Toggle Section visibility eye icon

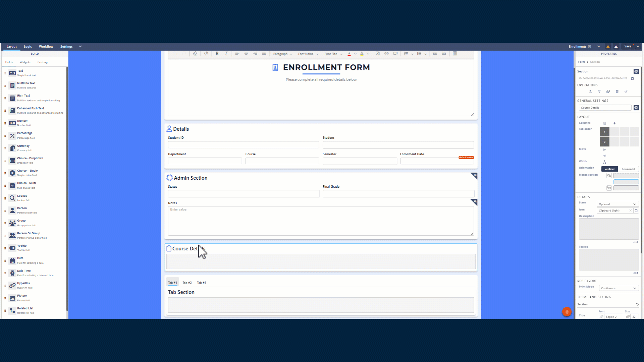[x=636, y=71]
